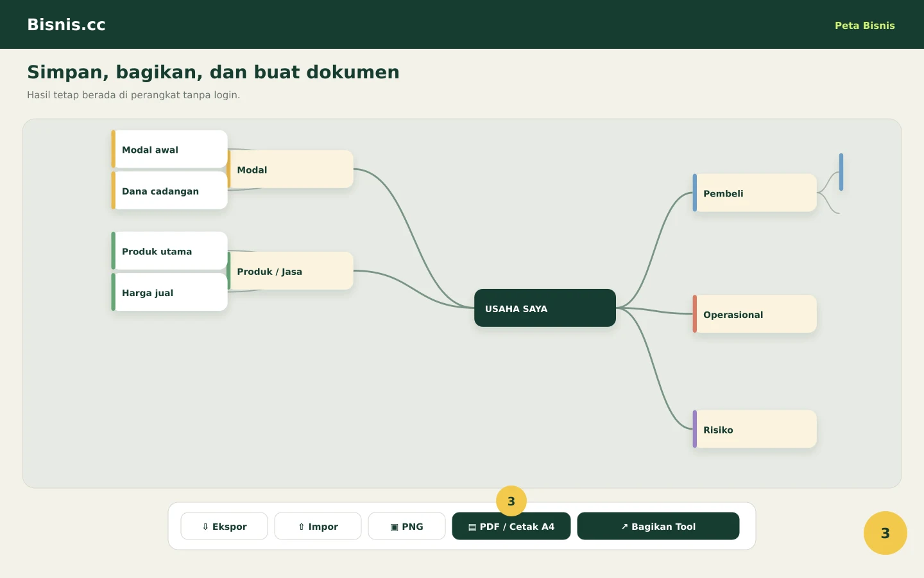This screenshot has width=924, height=578.
Task: Click the Ekspor button
Action: coord(224,526)
